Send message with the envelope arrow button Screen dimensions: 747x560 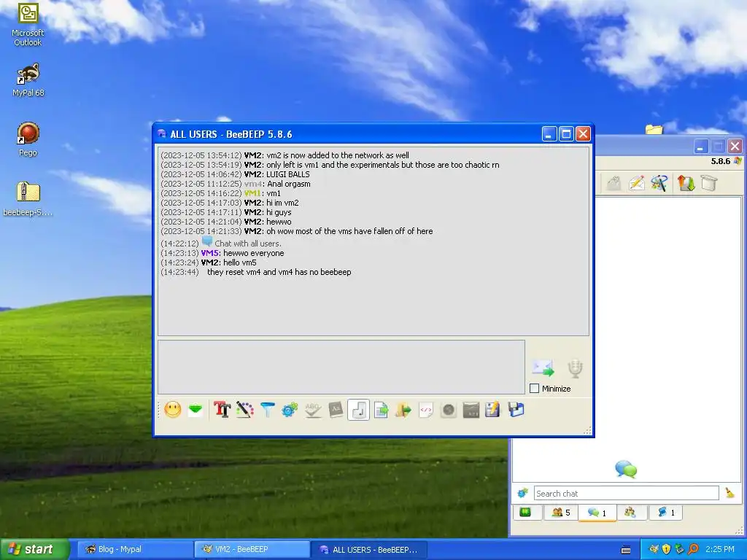[543, 368]
